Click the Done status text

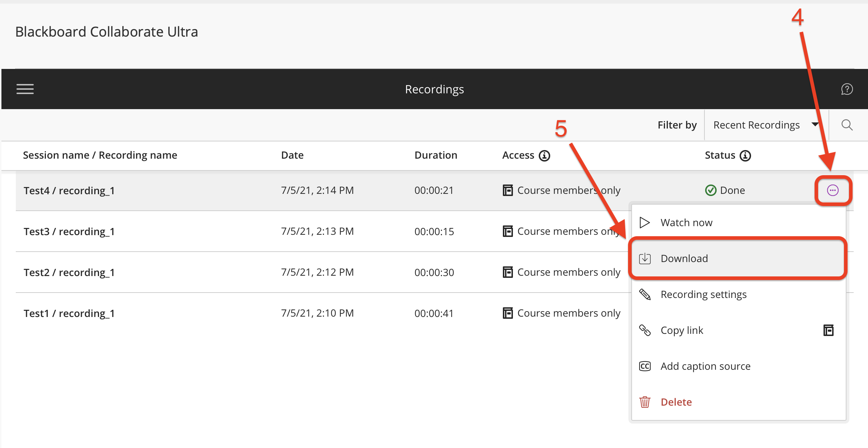(732, 190)
